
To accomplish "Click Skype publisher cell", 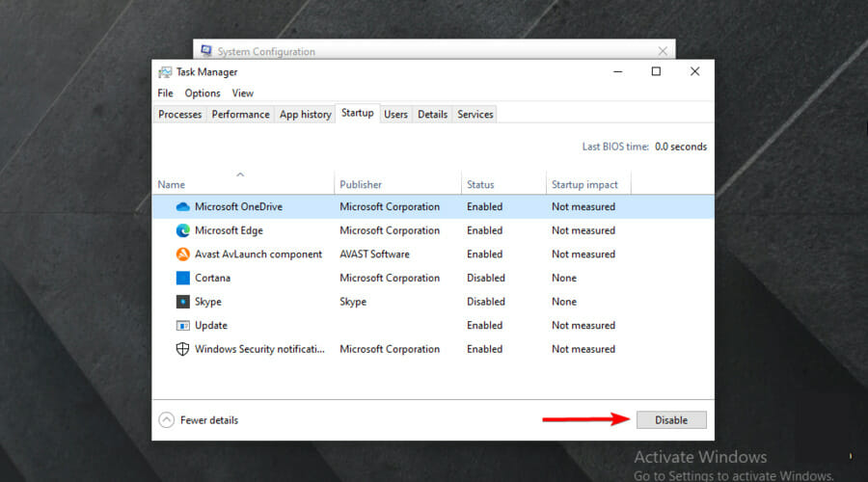I will tap(353, 302).
